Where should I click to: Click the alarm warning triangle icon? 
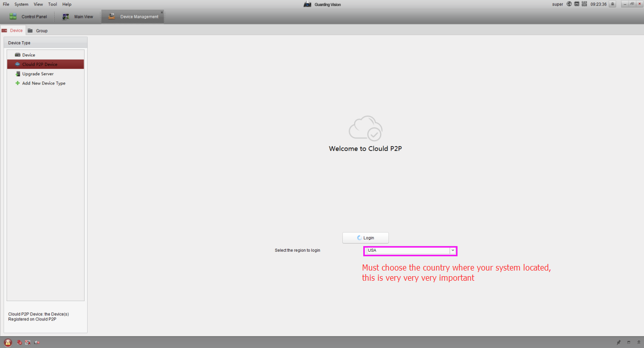8,342
